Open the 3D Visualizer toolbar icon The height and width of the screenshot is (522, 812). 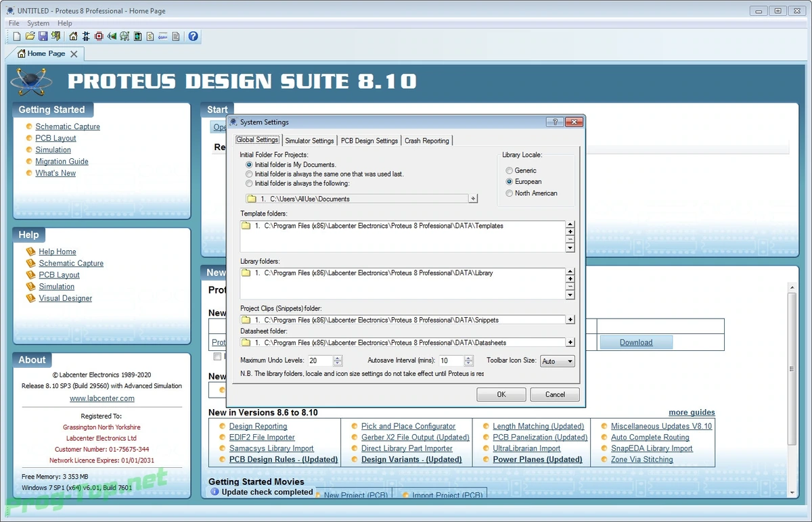[112, 36]
